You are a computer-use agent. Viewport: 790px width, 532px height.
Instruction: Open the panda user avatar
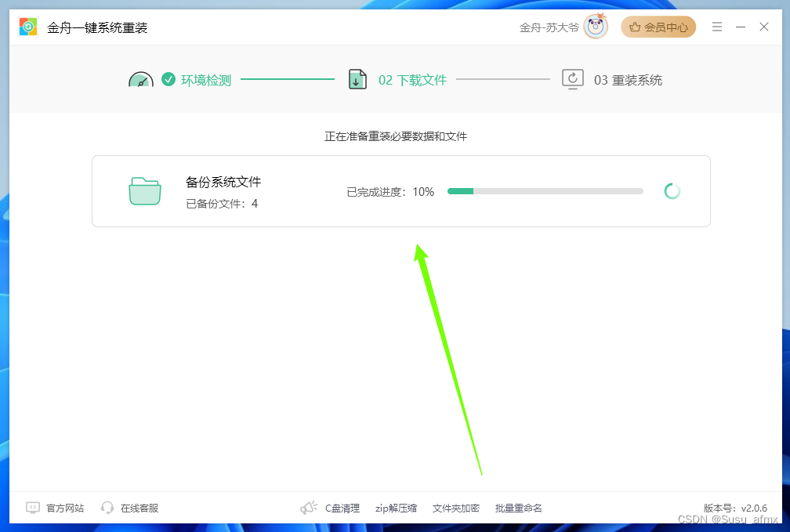click(596, 26)
